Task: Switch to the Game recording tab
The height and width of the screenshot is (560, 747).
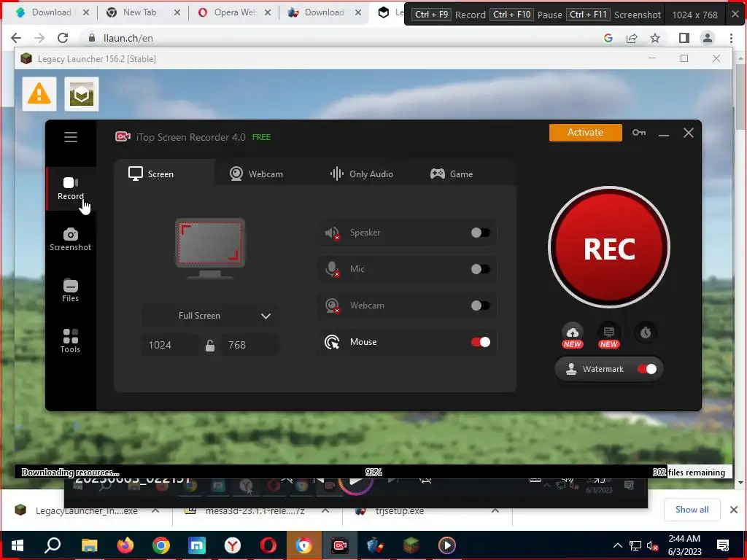Action: tap(451, 174)
